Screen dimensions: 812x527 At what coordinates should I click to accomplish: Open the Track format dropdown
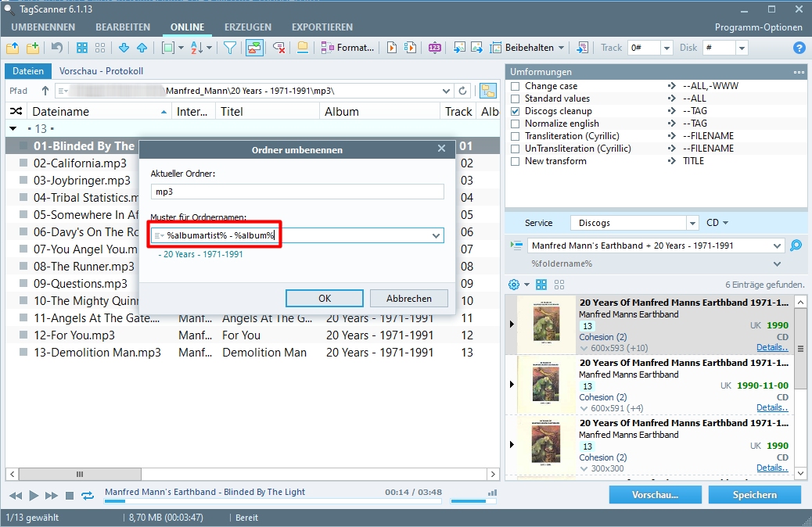click(666, 48)
